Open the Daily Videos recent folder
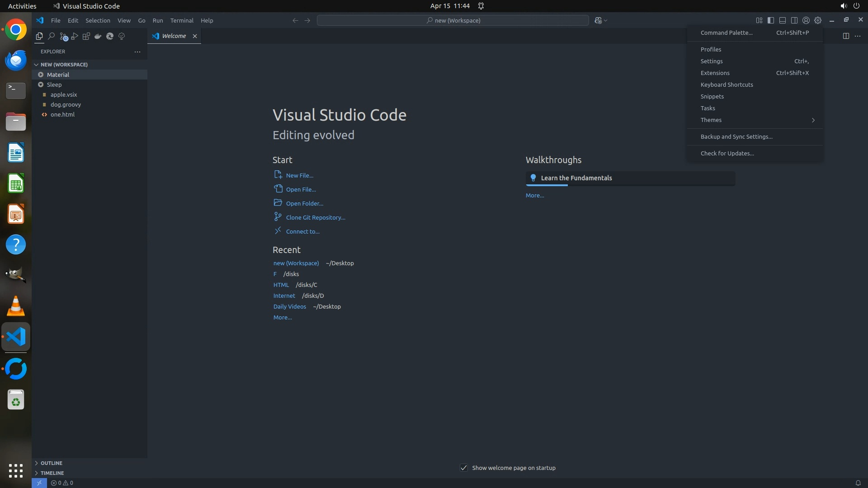Screen dimensions: 868x488 (x=289, y=306)
